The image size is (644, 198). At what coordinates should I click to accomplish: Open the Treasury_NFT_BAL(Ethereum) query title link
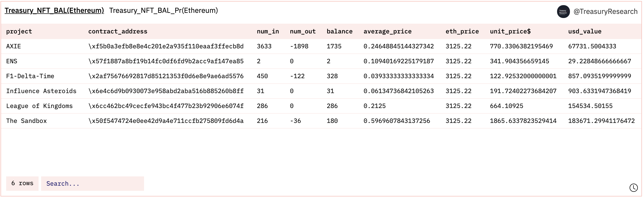[54, 11]
